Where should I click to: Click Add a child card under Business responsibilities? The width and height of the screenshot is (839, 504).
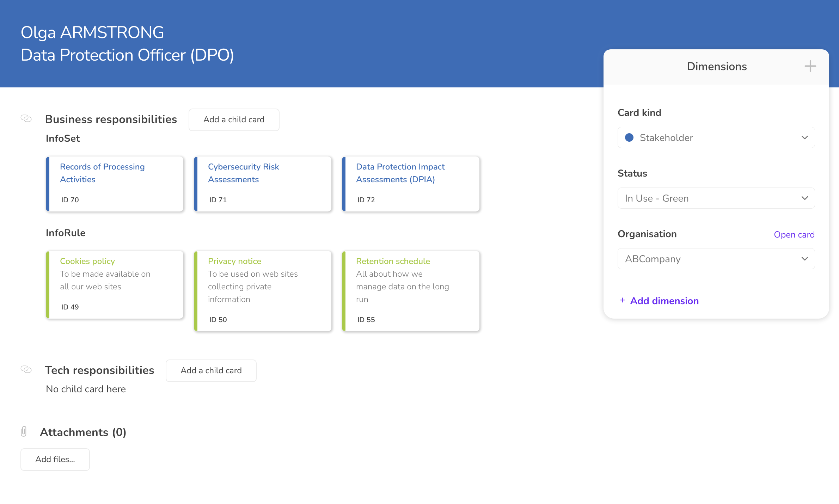pos(234,119)
